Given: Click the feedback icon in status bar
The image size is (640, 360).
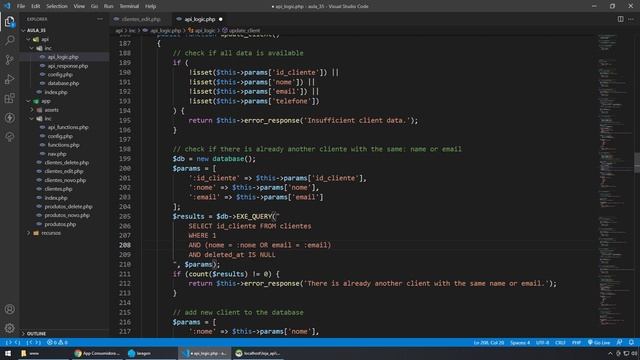Looking at the screenshot, I should (620, 342).
